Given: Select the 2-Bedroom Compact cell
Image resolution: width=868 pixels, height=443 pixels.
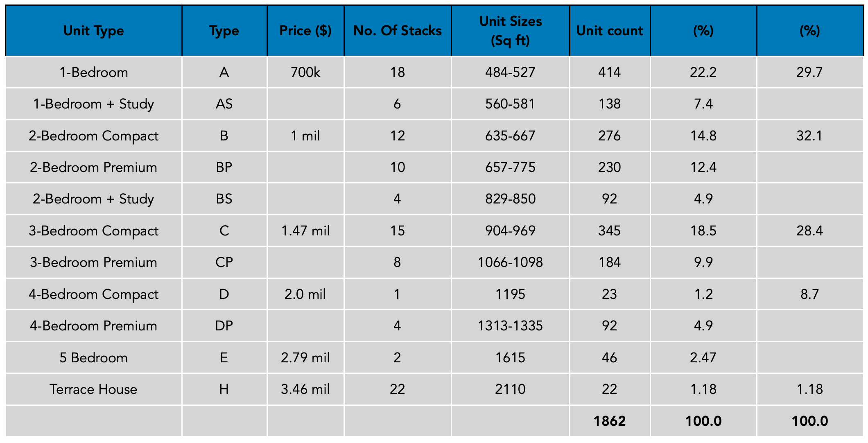Looking at the screenshot, I should [x=93, y=136].
